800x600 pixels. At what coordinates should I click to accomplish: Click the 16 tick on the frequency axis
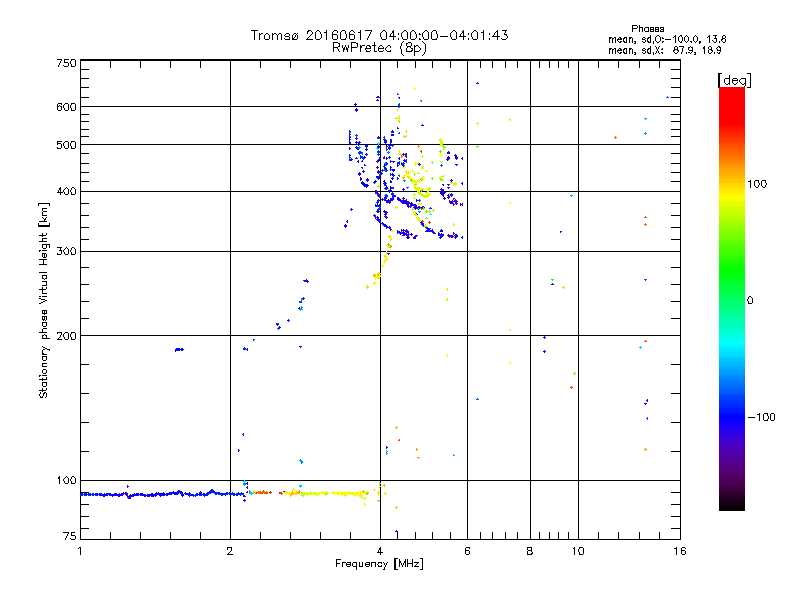tap(678, 551)
